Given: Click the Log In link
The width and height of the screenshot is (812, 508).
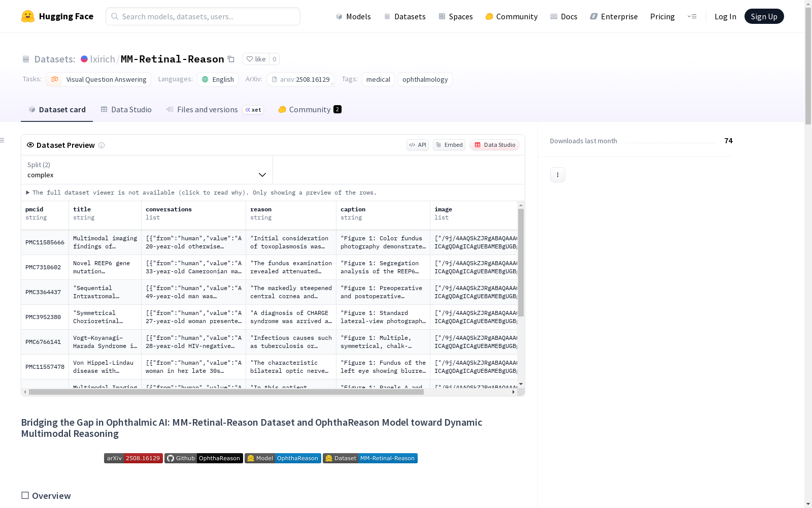Looking at the screenshot, I should point(725,16).
